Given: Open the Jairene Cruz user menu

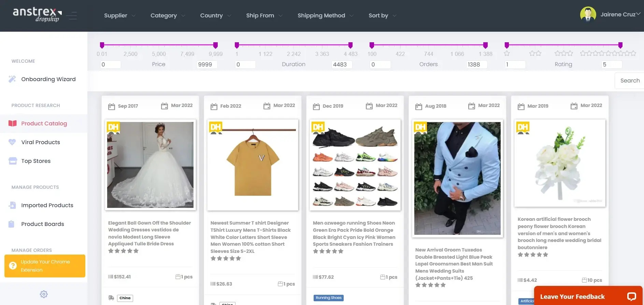Looking at the screenshot, I should point(620,14).
